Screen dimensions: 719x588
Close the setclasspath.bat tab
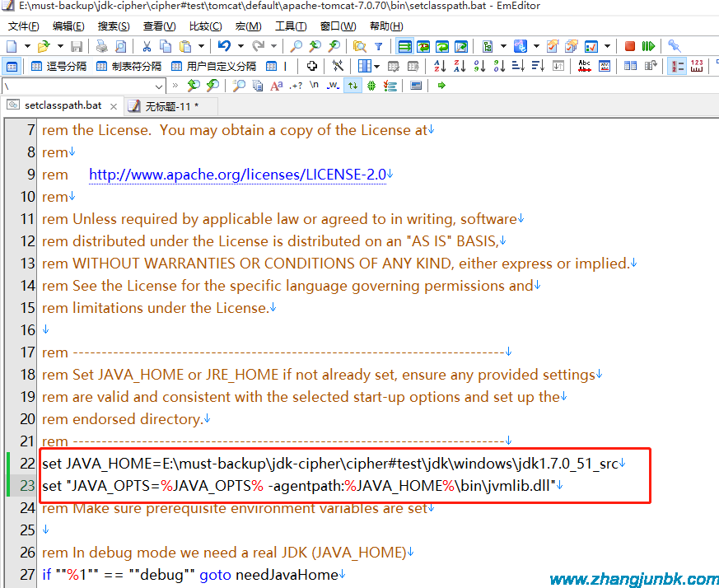click(114, 106)
